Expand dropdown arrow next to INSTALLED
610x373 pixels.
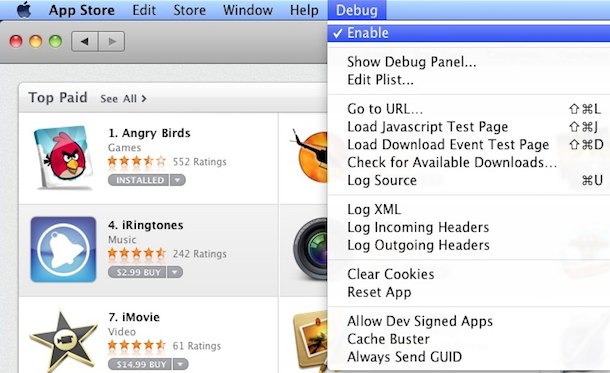[178, 180]
